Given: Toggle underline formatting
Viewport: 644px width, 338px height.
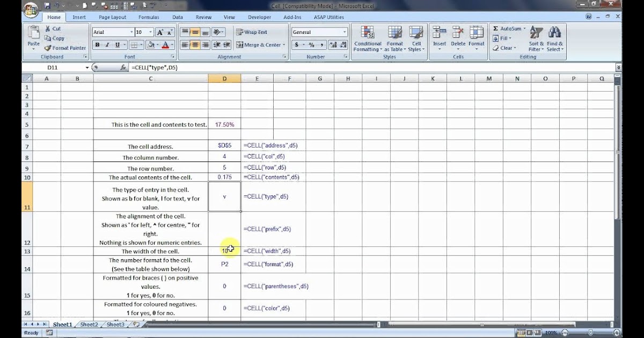Looking at the screenshot, I should (x=117, y=45).
